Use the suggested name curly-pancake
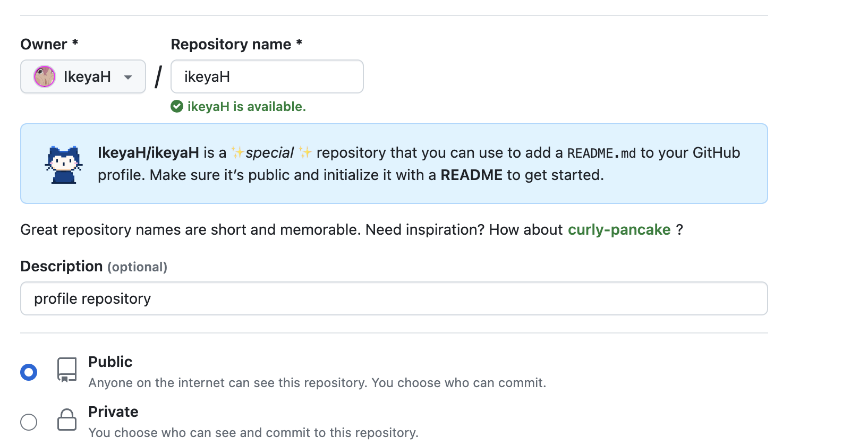 [x=619, y=229]
